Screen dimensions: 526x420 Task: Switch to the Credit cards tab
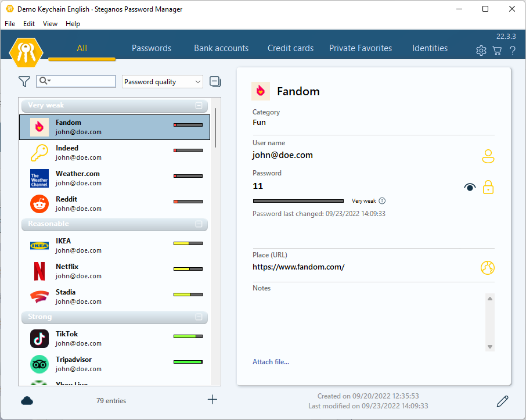point(290,48)
